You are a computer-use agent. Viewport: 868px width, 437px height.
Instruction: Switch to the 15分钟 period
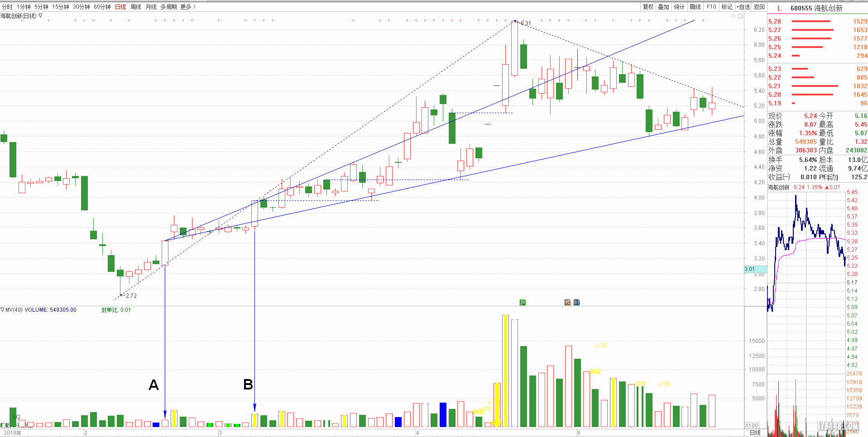coord(61,7)
